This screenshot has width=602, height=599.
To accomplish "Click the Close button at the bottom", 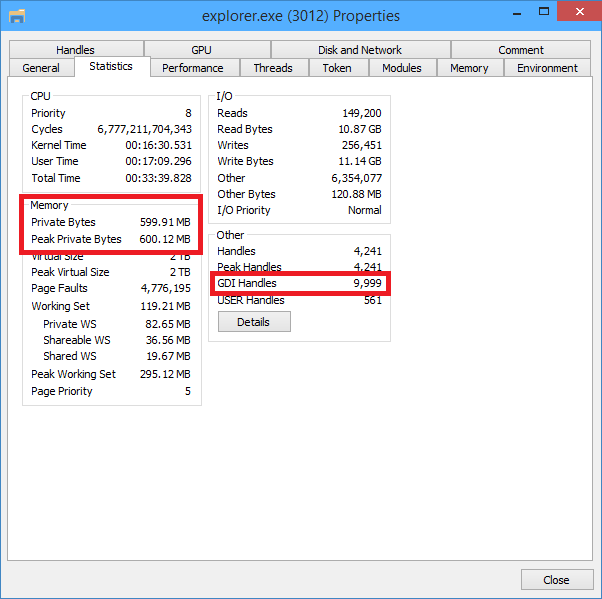I will pyautogui.click(x=557, y=580).
